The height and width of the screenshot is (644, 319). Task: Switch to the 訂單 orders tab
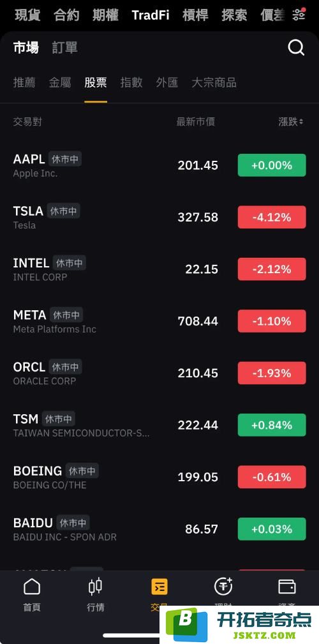[65, 48]
